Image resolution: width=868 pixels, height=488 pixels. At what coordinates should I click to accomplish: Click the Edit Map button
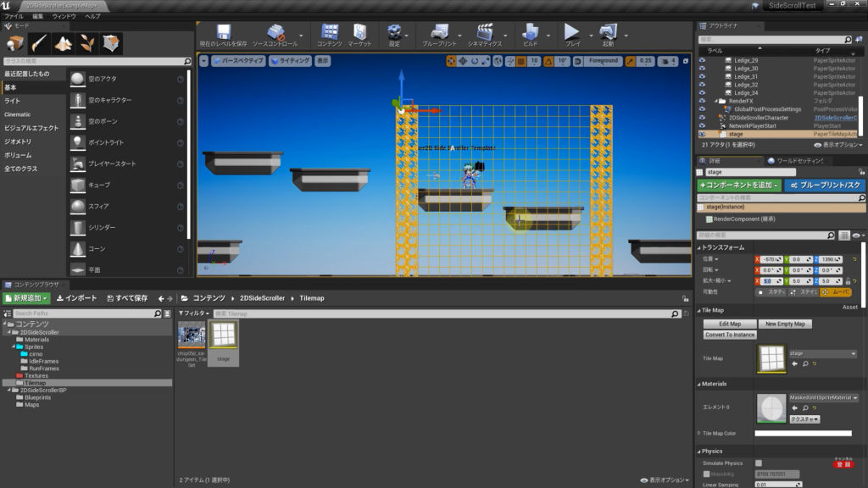(x=730, y=324)
